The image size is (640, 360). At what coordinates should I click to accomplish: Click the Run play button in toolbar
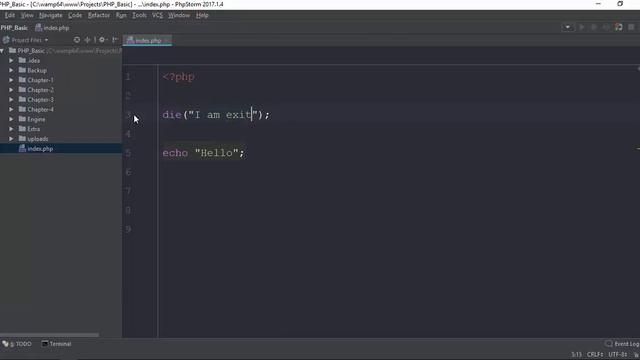pyautogui.click(x=582, y=27)
